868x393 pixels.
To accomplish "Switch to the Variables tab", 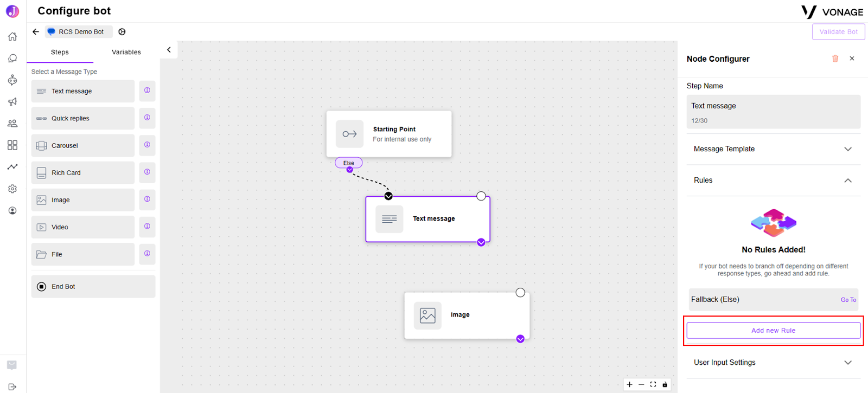I will coord(126,52).
